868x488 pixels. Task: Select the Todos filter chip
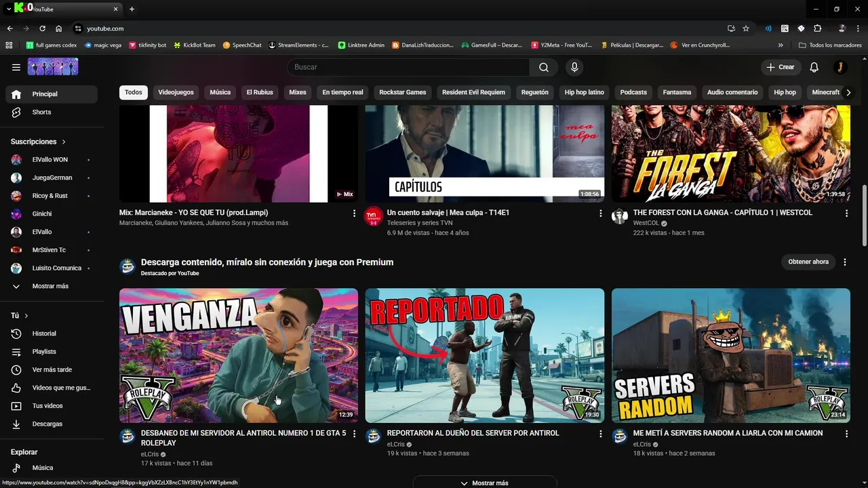point(134,92)
